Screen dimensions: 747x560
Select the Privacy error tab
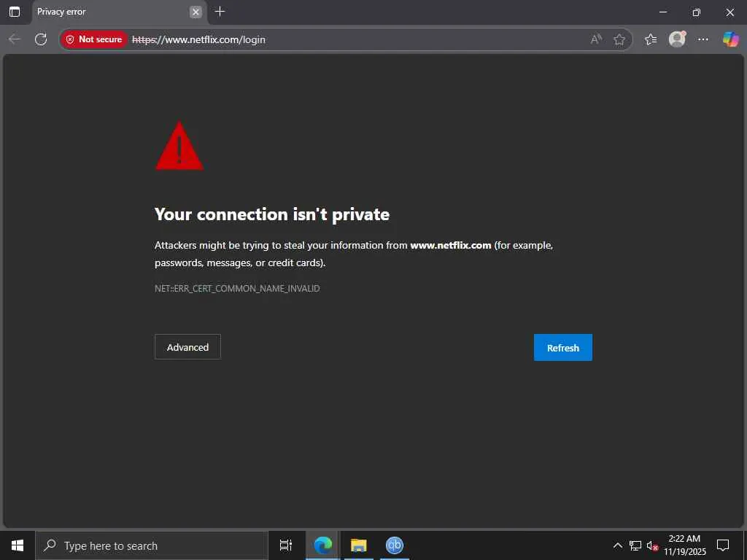pyautogui.click(x=119, y=12)
